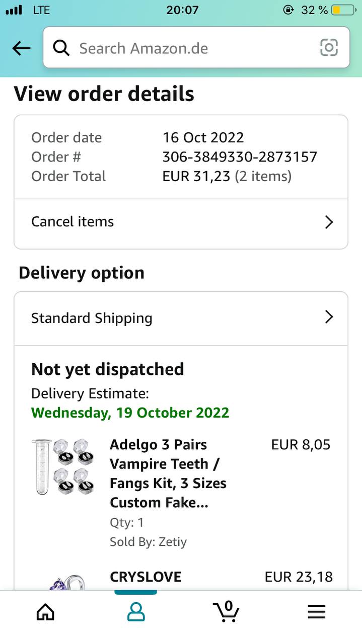This screenshot has width=362, height=644.
Task: Open the account profile tab icon
Action: click(135, 611)
